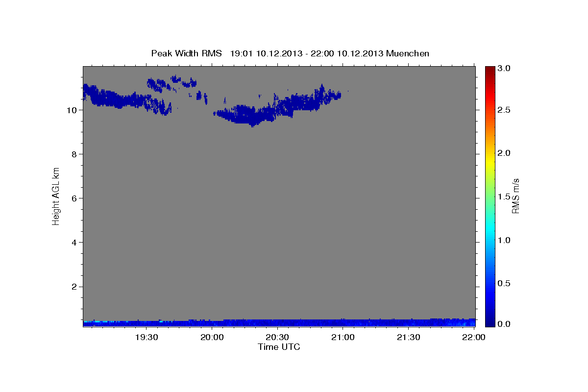Click the colorbar value 0.0

(505, 324)
